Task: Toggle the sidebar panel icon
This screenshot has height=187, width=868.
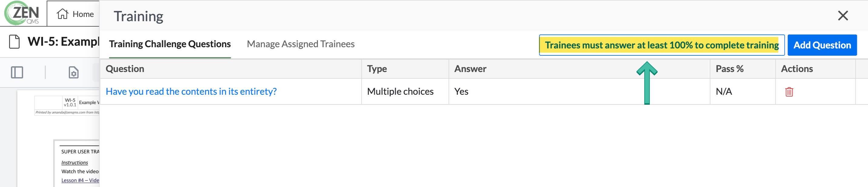Action: click(17, 72)
